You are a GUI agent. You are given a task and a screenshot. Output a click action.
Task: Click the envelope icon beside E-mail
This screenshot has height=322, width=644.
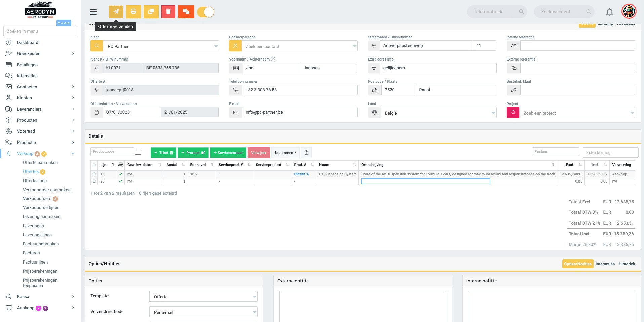point(236,112)
